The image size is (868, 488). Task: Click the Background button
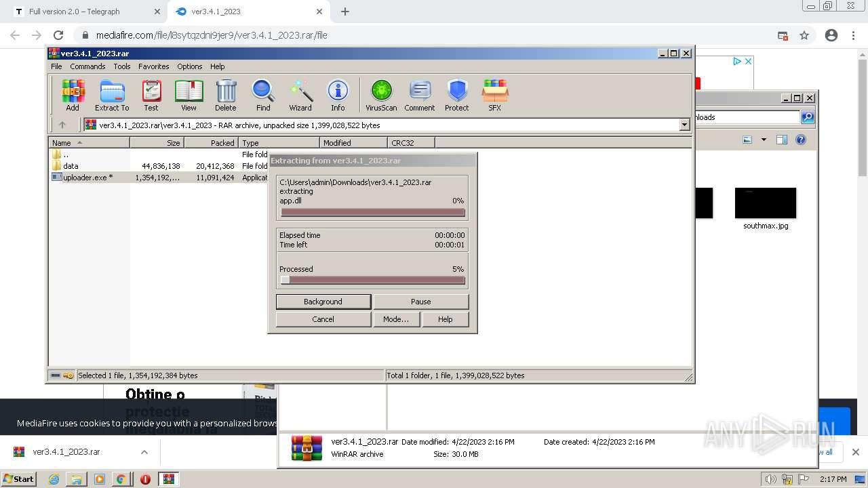(x=323, y=302)
